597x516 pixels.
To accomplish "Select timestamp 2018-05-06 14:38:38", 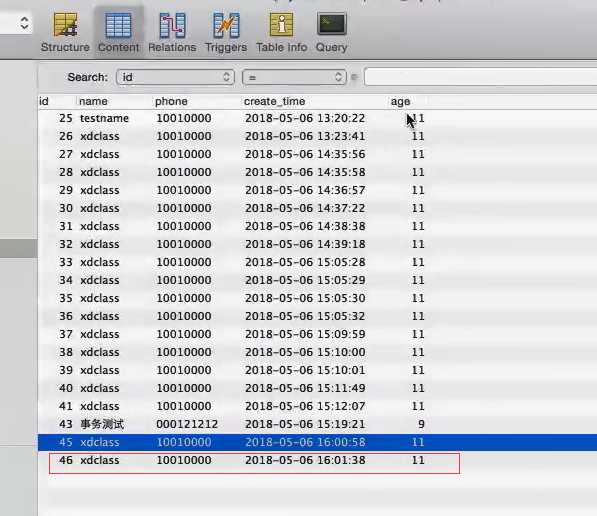I will tap(305, 226).
